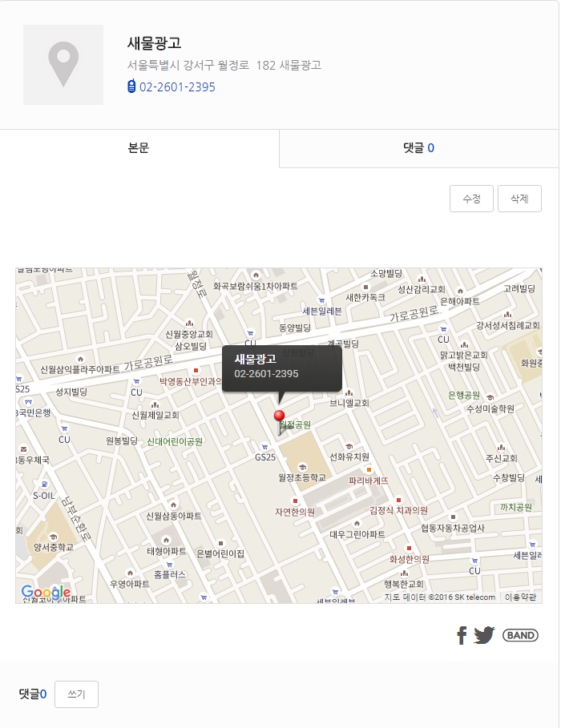
Task: Click 홈플러스 store icon on map
Action: point(169,565)
